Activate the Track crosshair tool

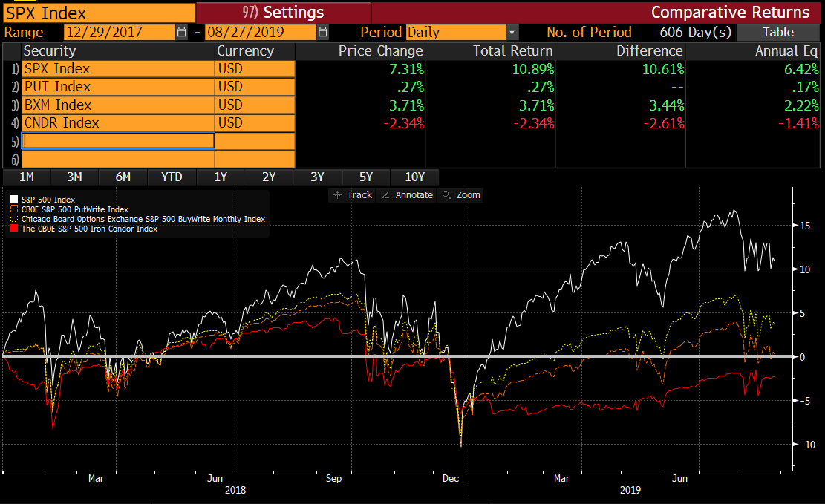coord(353,194)
